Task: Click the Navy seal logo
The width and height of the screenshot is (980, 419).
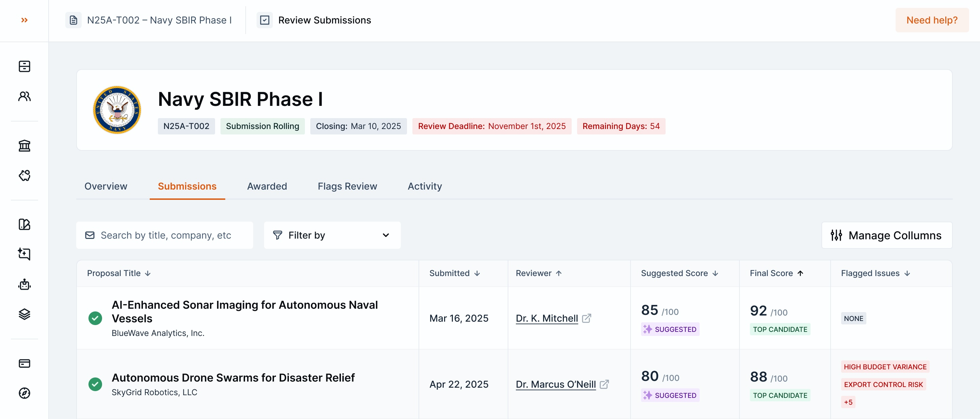Action: 117,110
